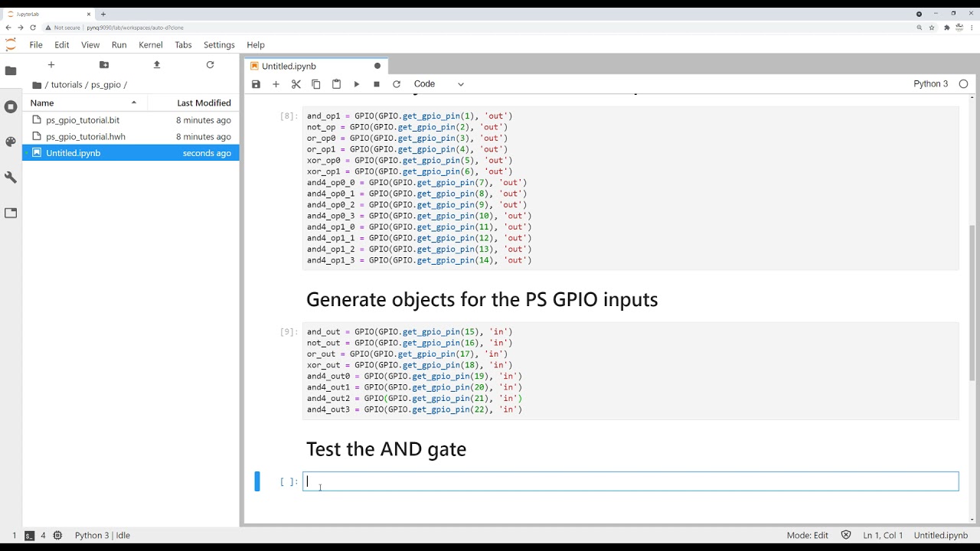Select the 'Generate objects for the PS GPIO inputs' heading
This screenshot has height=551, width=980.
tap(482, 299)
